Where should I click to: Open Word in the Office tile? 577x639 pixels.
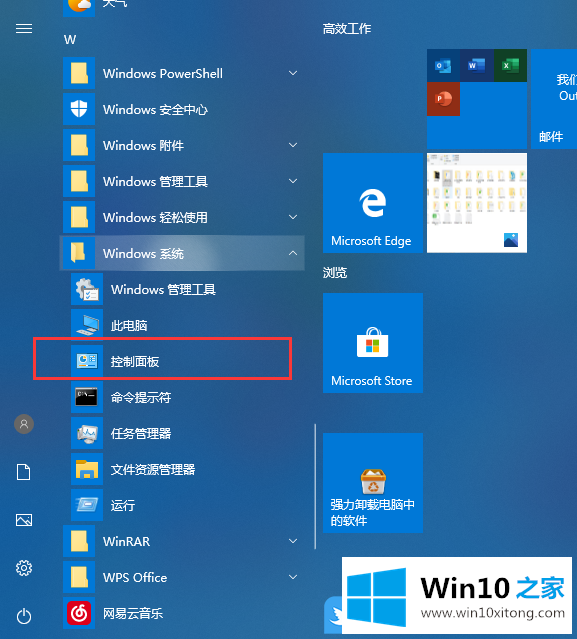point(477,66)
